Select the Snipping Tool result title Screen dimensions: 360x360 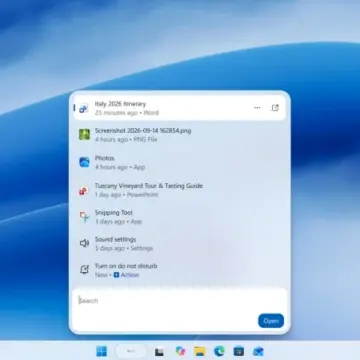(x=114, y=213)
